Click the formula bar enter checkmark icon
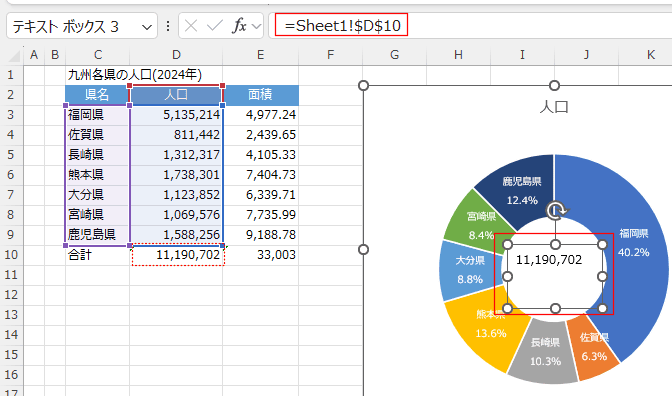Viewport: 672px width, 396px height. [x=214, y=26]
